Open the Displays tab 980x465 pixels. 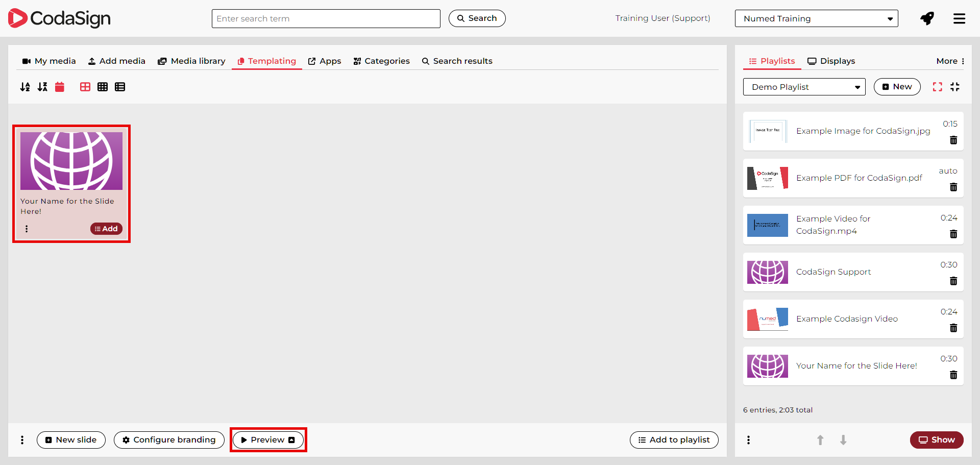pyautogui.click(x=831, y=61)
